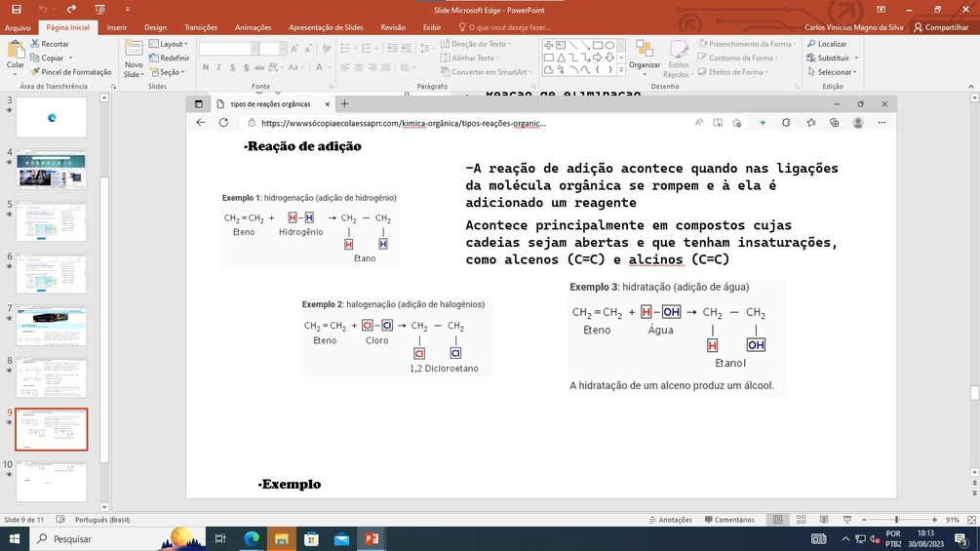Screen dimensions: 980x551
Task: Select the triangle shape in shapes gallery
Action: click(561, 58)
